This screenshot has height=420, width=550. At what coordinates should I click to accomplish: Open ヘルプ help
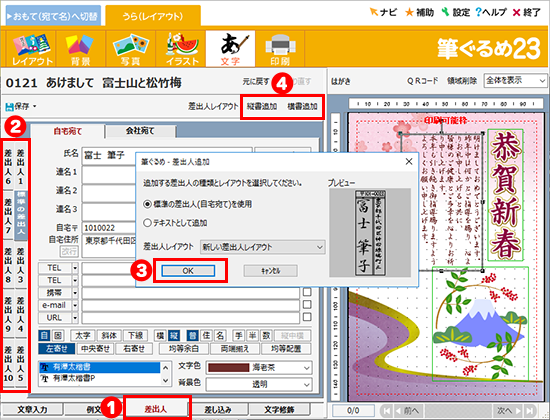[491, 13]
